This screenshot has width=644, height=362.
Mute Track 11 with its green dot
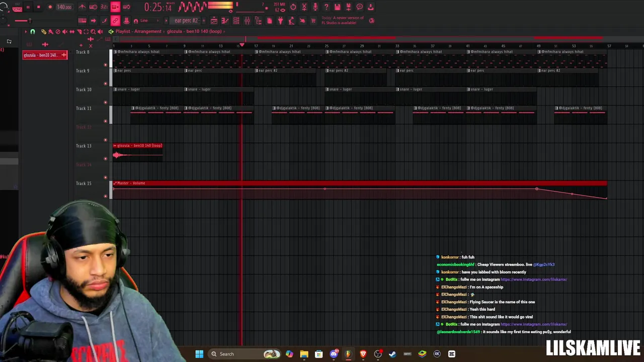click(105, 121)
